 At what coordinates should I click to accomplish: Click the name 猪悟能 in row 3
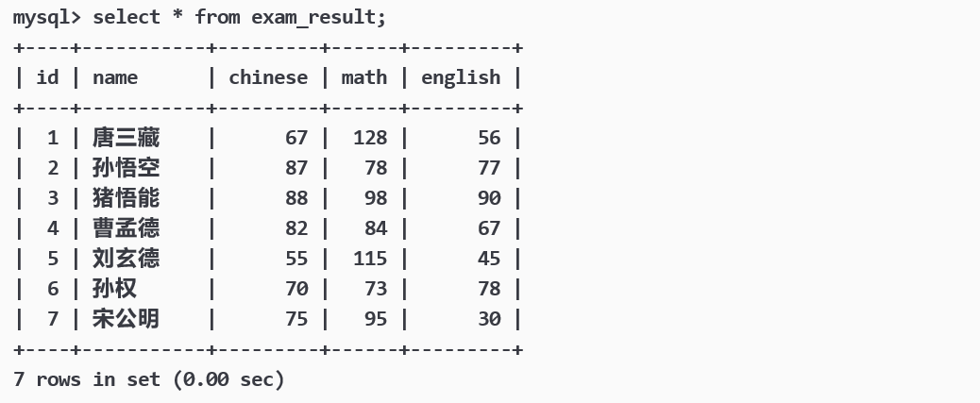click(126, 198)
